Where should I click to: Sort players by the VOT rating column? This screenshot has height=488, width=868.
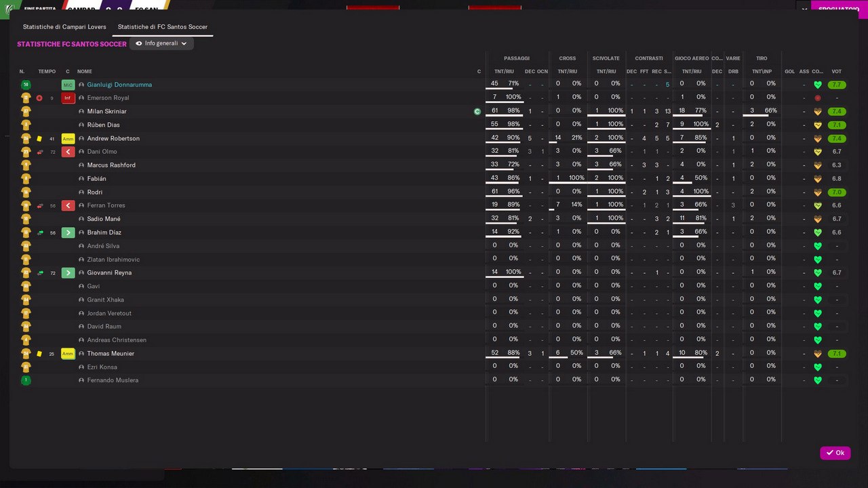point(837,71)
